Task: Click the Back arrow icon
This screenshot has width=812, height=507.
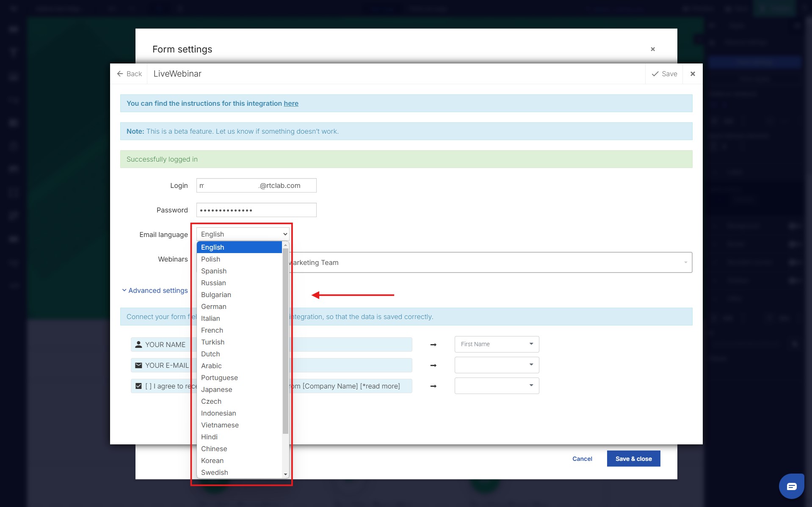Action: pos(120,74)
